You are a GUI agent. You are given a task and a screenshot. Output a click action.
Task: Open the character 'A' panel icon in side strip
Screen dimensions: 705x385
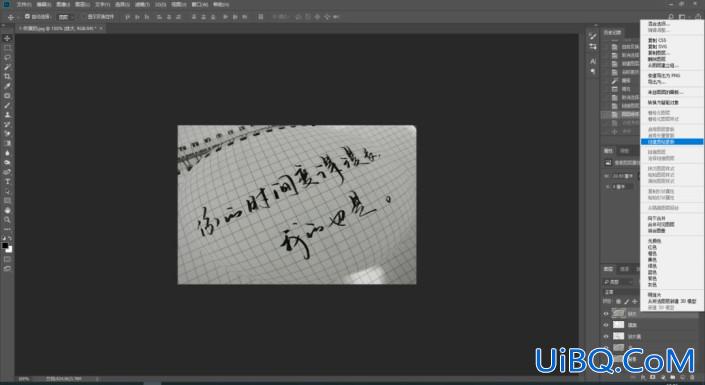(x=593, y=61)
